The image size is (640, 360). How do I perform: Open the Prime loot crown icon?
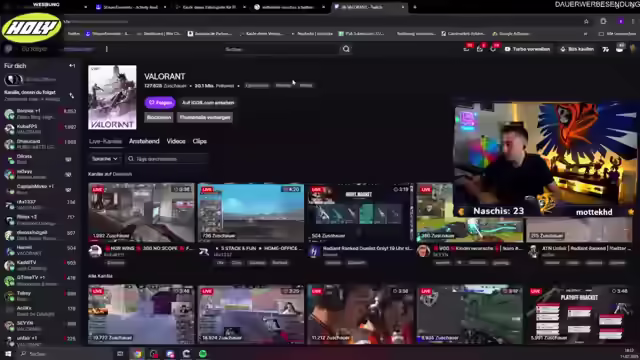pyautogui.click(x=466, y=49)
